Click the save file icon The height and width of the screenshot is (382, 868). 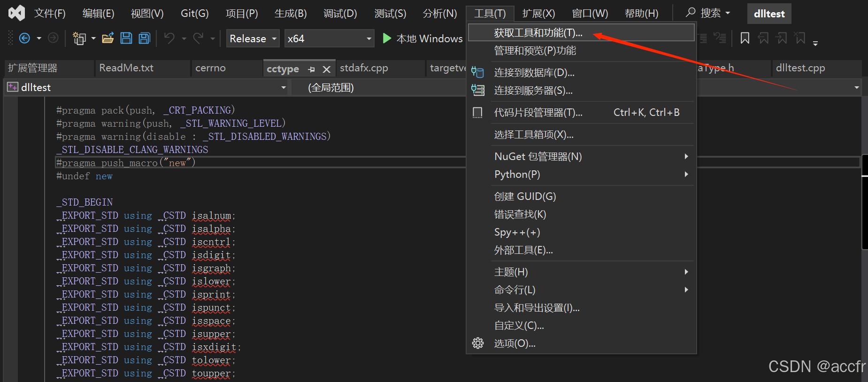pos(126,38)
